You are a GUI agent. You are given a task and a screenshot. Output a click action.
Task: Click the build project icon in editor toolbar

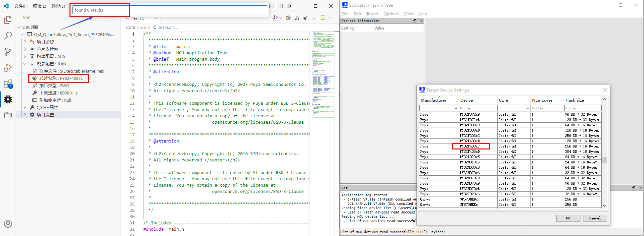pos(297,18)
